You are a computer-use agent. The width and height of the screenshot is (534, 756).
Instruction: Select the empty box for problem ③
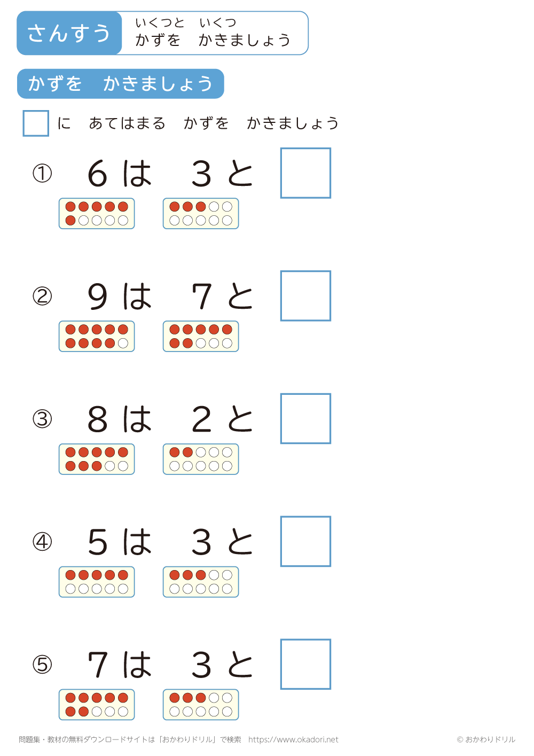[x=305, y=419]
